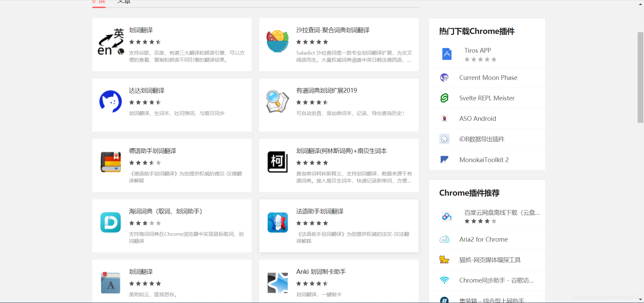Click the Anki star icon
This screenshot has height=303, width=644.
click(x=277, y=283)
